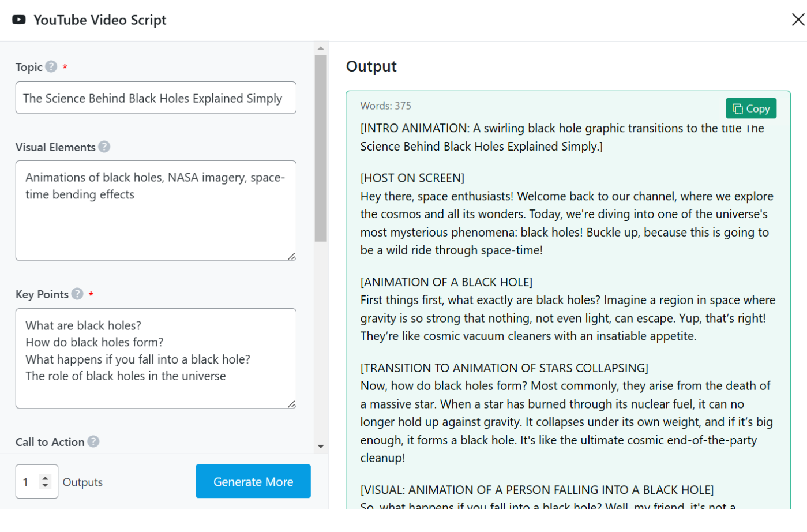Click the Visual Elements help icon
Screen dimensions: 807x532
point(104,147)
